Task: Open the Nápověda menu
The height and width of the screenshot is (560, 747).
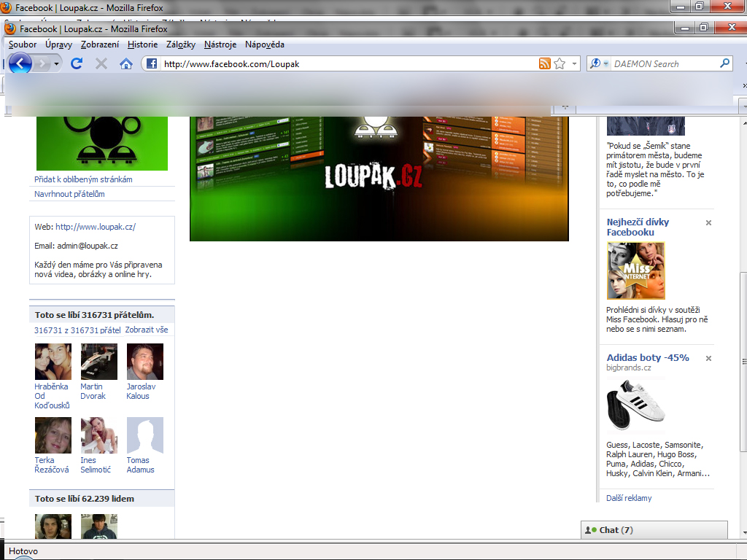Action: (264, 44)
